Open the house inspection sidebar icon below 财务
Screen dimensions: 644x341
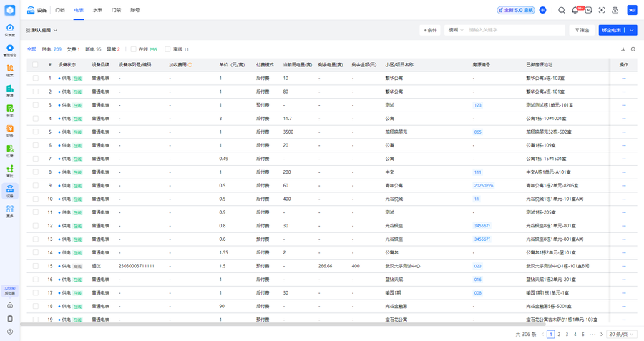coord(10,151)
